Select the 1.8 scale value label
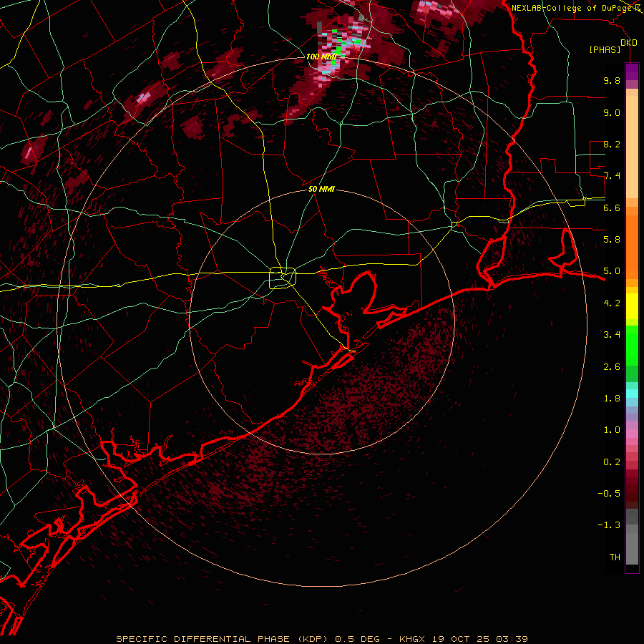This screenshot has height=644, width=644. click(612, 399)
